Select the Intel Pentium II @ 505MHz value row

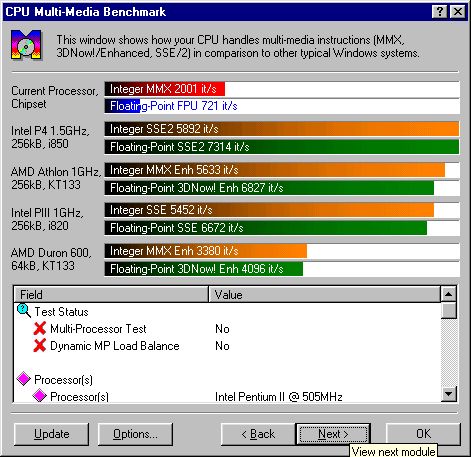[279, 397]
